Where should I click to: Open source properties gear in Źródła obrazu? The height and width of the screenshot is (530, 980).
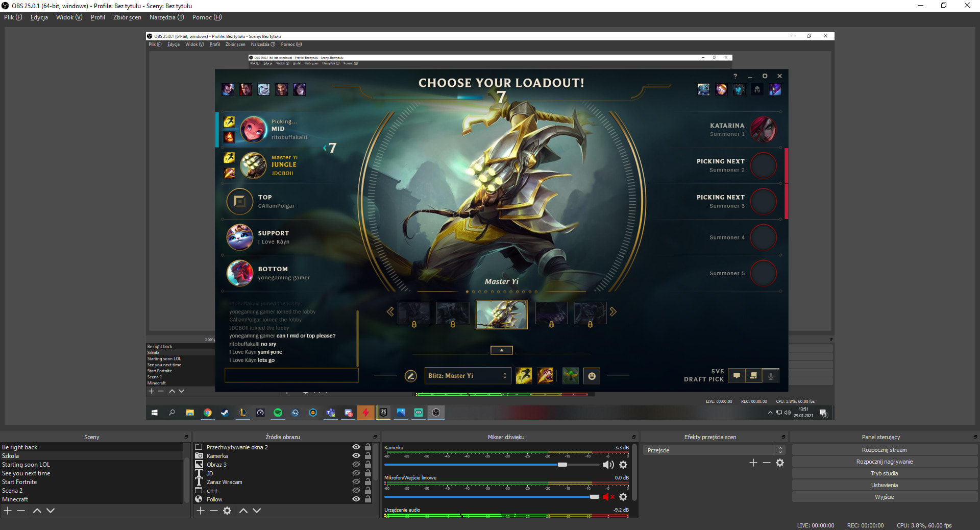(227, 511)
